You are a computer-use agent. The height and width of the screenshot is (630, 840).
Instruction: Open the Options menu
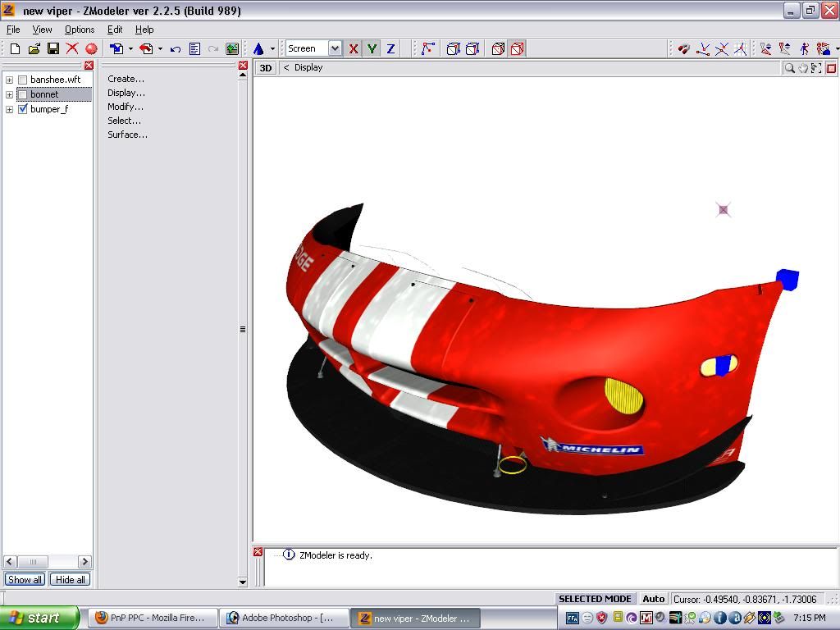coord(80,30)
